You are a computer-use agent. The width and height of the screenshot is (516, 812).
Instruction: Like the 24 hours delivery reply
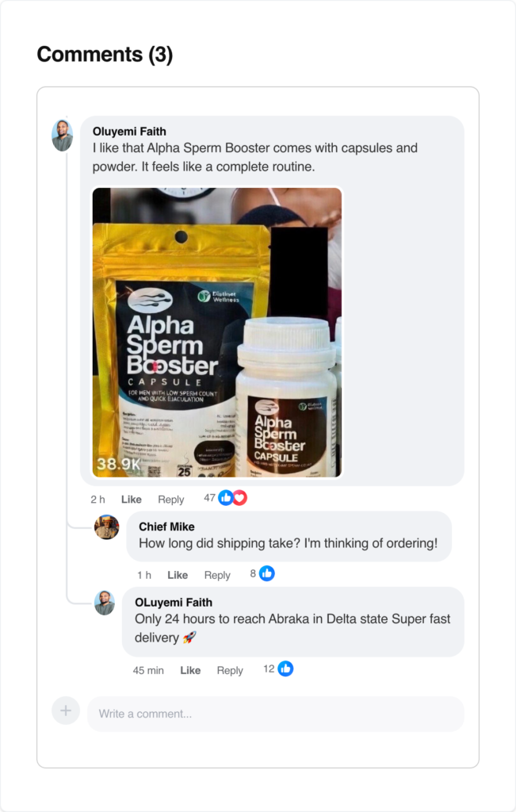click(x=190, y=670)
